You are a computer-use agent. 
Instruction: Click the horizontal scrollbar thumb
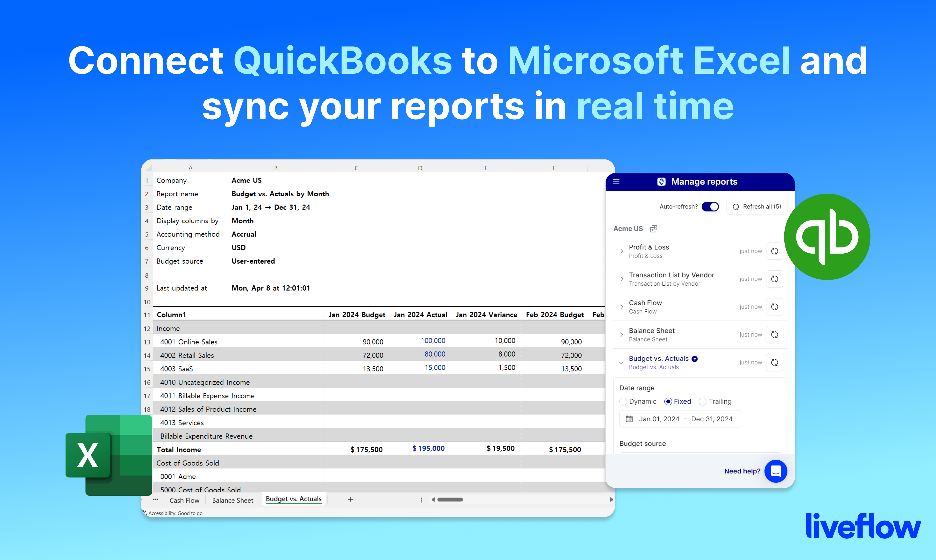click(450, 500)
